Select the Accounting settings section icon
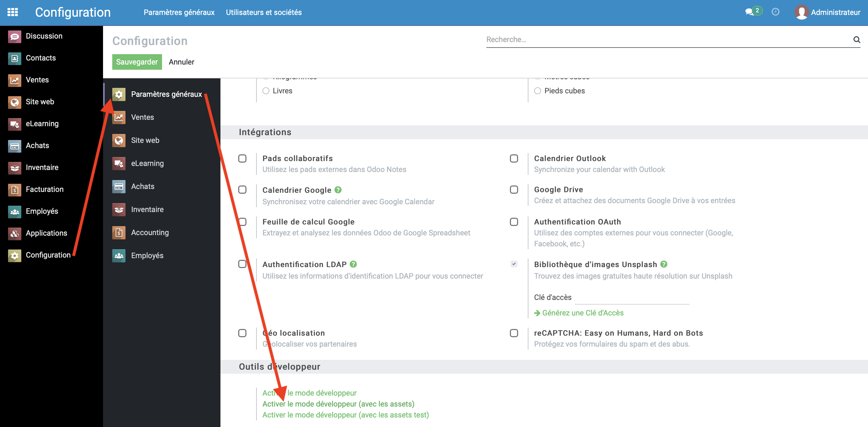868x427 pixels. point(119,233)
